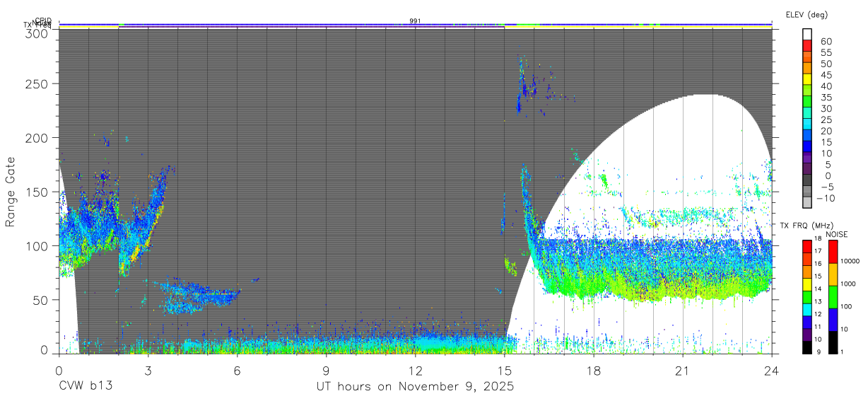This screenshot has width=868, height=401.
Task: Click the '50' range gate tick label
Action: (40, 299)
